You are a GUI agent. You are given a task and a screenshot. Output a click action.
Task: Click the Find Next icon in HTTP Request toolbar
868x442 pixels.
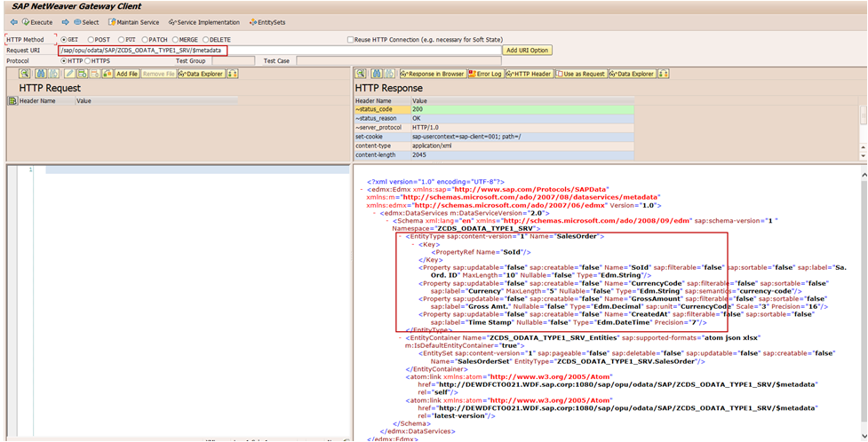(53, 74)
